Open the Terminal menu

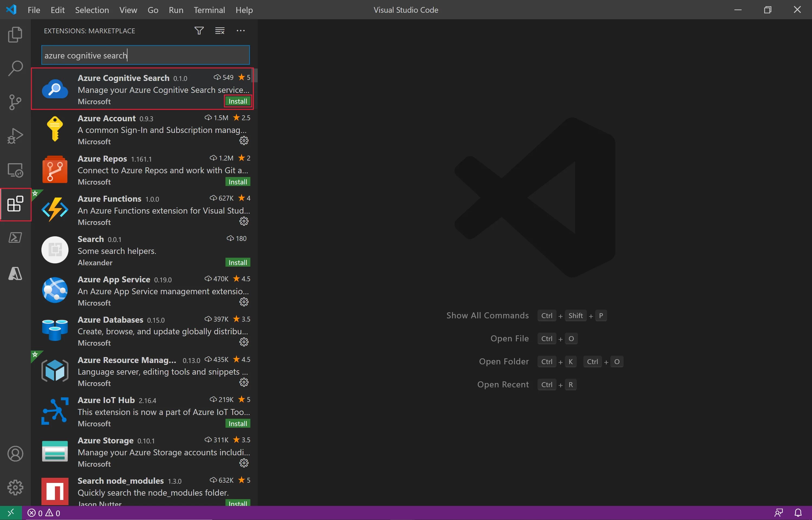(x=209, y=10)
